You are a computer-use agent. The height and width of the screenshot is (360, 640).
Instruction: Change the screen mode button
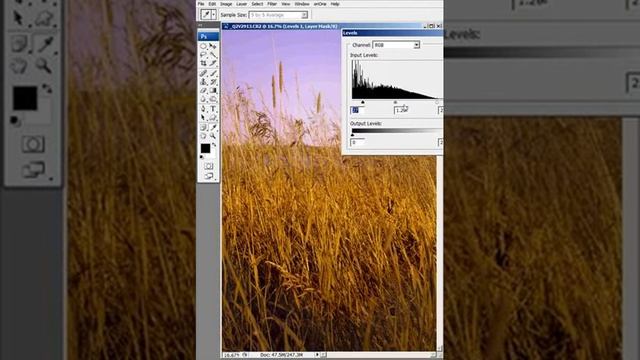[x=209, y=176]
